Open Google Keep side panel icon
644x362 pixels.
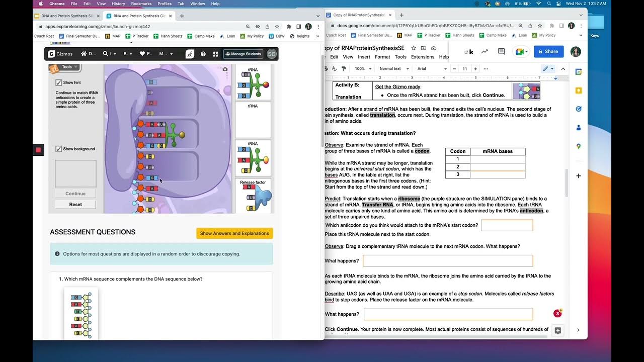pos(578,90)
